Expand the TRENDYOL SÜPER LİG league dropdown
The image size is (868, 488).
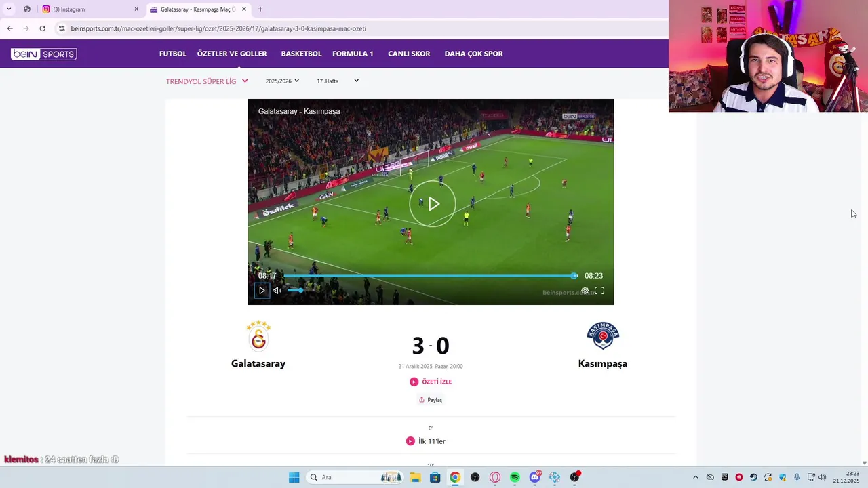(x=207, y=81)
